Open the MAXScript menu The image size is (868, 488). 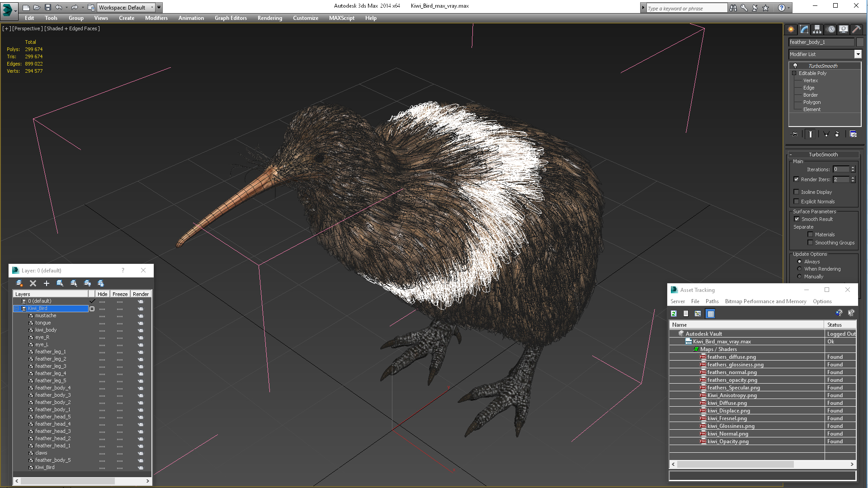click(x=342, y=18)
